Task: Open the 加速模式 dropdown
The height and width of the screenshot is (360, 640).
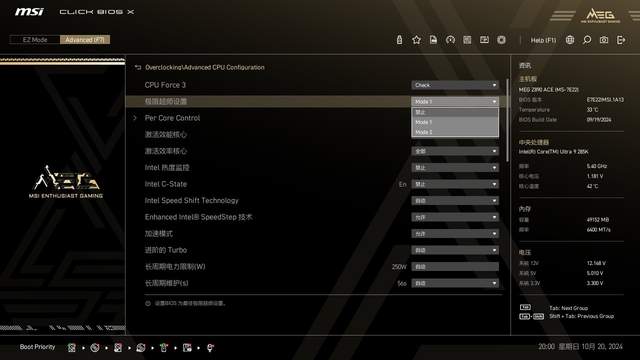Action: (x=455, y=233)
